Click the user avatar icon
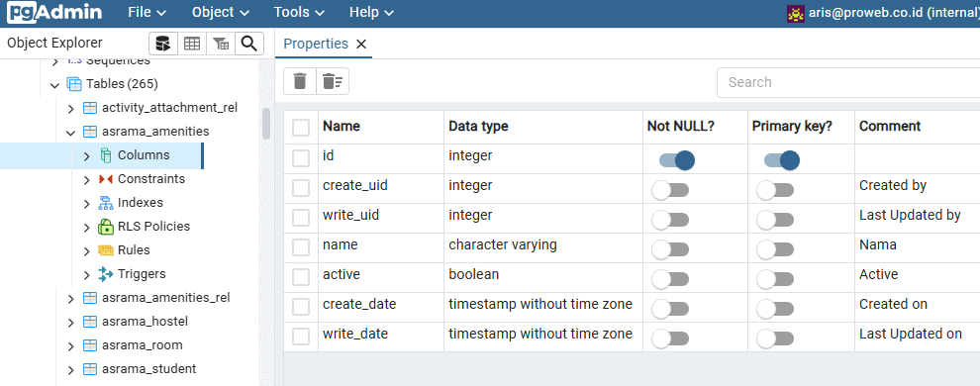This screenshot has height=386, width=980. (796, 13)
